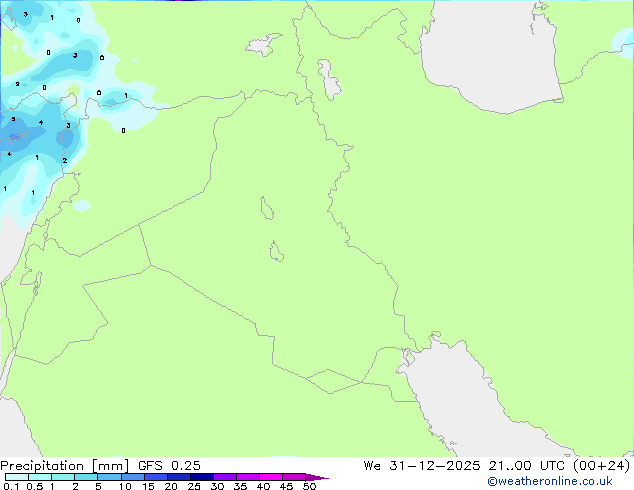Image resolution: width=634 pixels, height=490 pixels.
Task: Pick the 35–40 mm legend swatch
Action: (x=247, y=477)
